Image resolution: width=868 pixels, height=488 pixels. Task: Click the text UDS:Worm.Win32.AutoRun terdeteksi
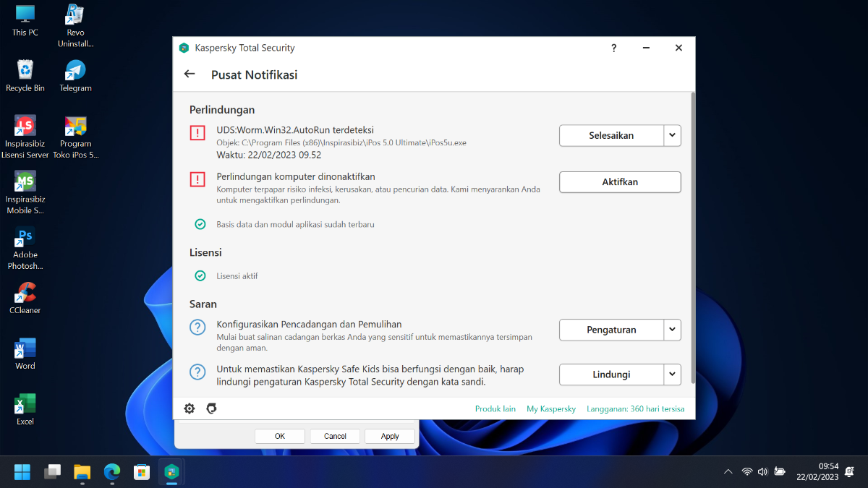point(295,130)
